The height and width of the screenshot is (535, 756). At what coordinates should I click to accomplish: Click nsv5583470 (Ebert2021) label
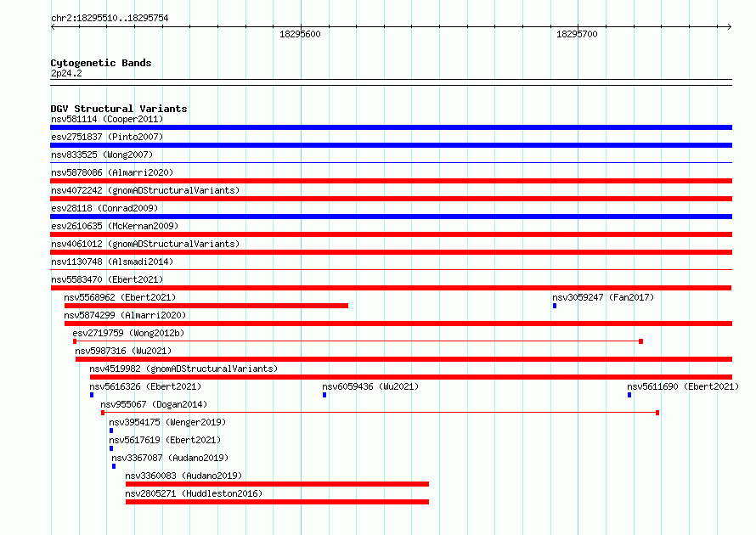click(107, 279)
